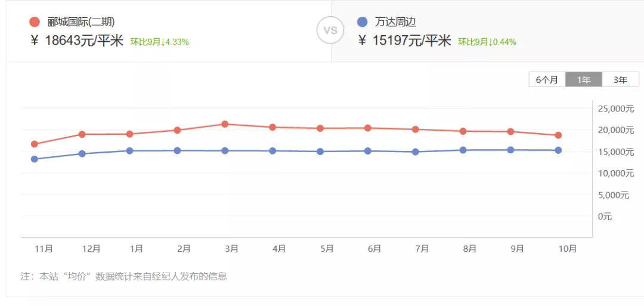Screen dimensions: 644x306
Task: Click red data point for 6月
Action: [368, 128]
